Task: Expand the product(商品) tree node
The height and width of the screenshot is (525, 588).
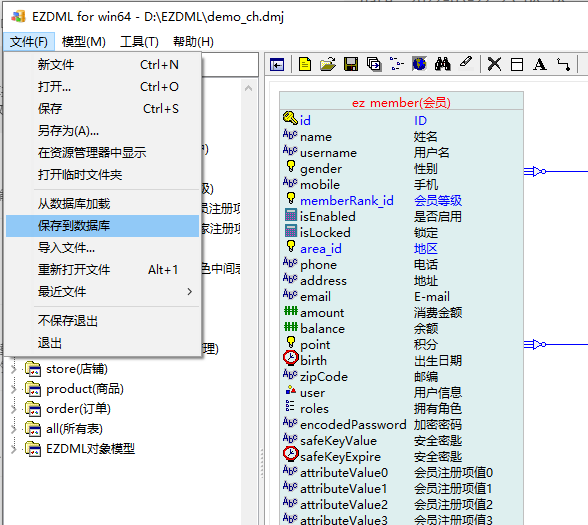Action: coord(14,389)
